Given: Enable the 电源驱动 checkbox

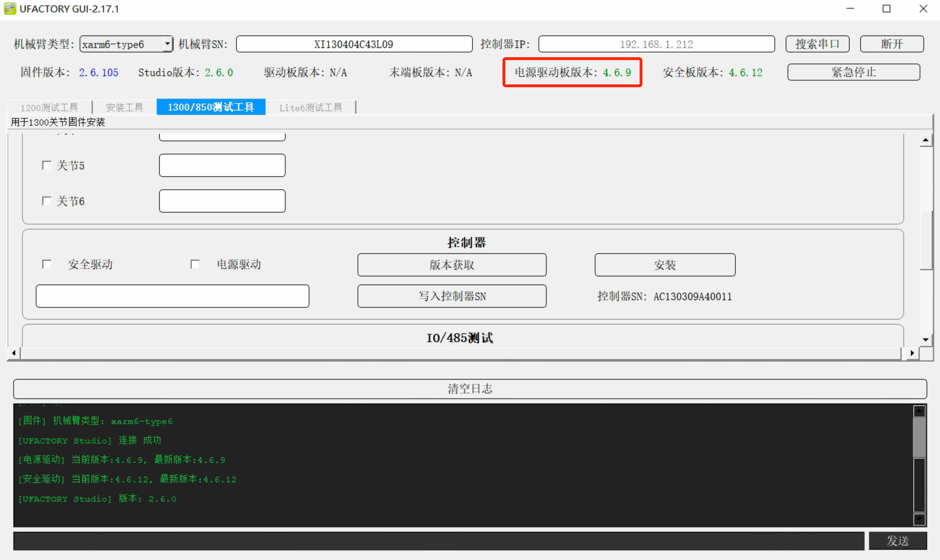Looking at the screenshot, I should tap(195, 265).
